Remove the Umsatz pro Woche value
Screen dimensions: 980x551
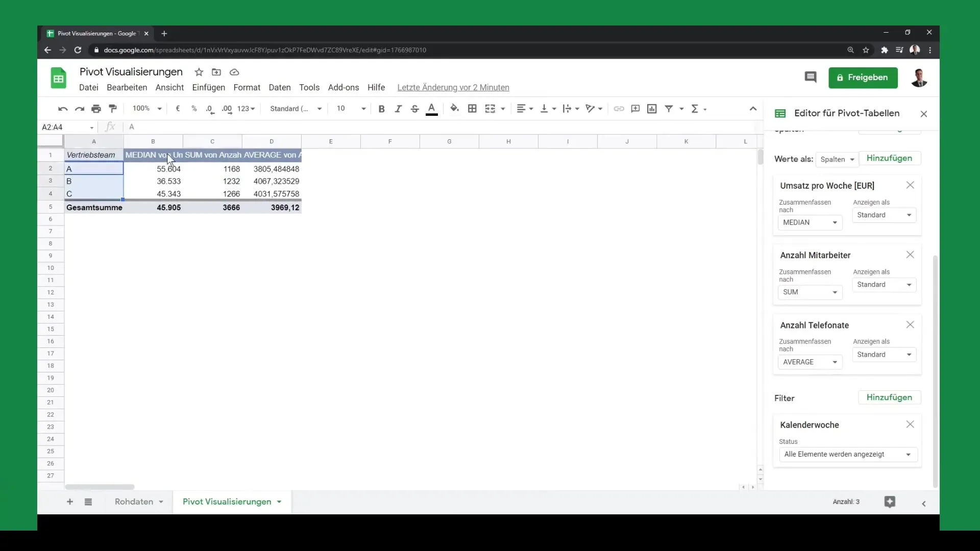(910, 185)
